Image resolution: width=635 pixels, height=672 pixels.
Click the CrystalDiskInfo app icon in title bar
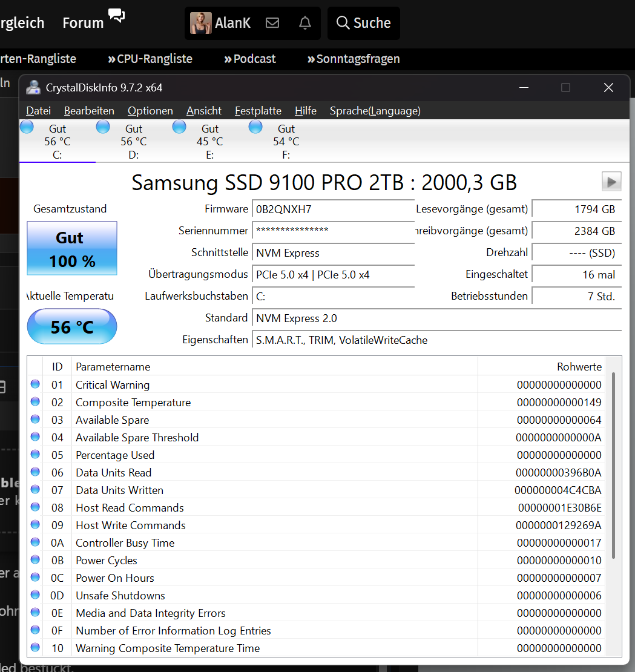tap(33, 87)
